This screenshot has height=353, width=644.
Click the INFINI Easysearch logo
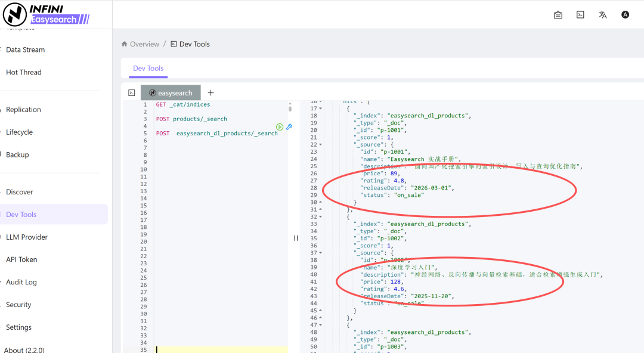(x=46, y=14)
